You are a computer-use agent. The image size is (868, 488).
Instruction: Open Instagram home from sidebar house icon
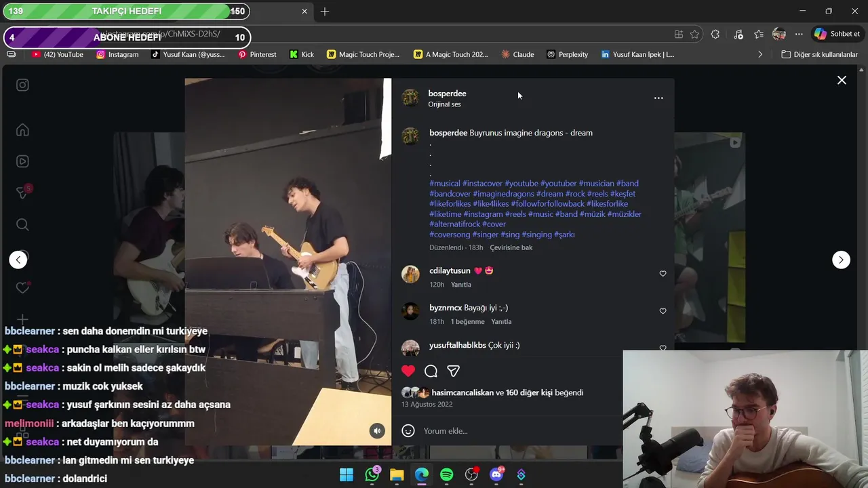tap(22, 130)
